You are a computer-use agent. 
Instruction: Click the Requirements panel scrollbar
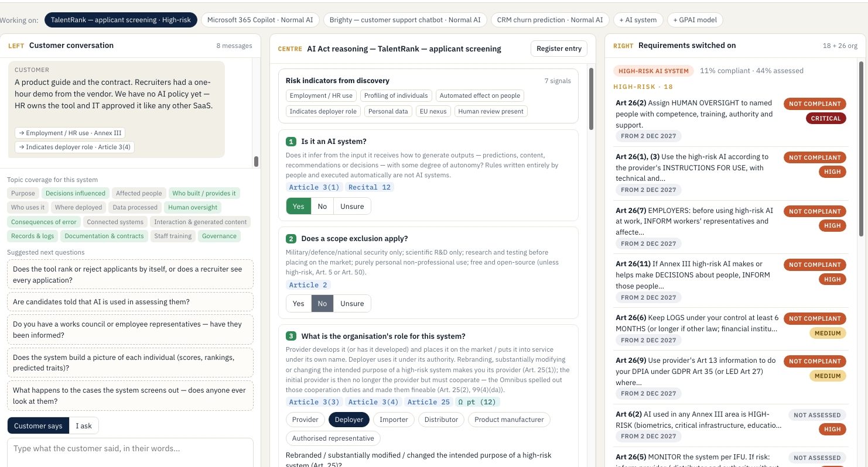[x=861, y=148]
